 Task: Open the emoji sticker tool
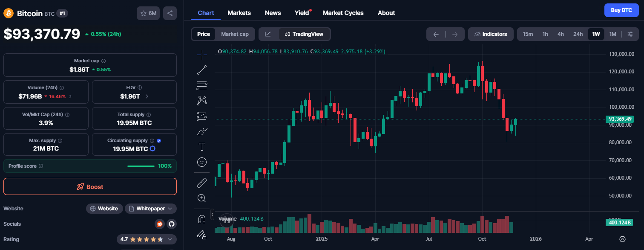point(202,162)
